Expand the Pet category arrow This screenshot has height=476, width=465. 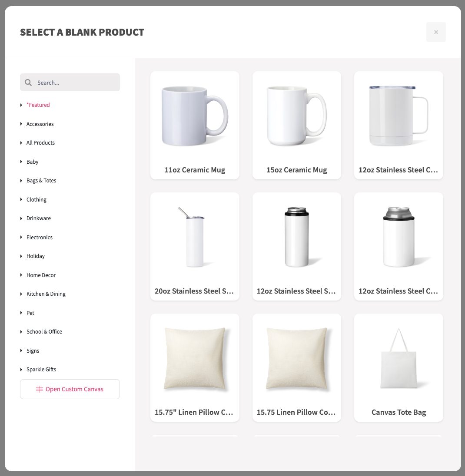click(21, 313)
